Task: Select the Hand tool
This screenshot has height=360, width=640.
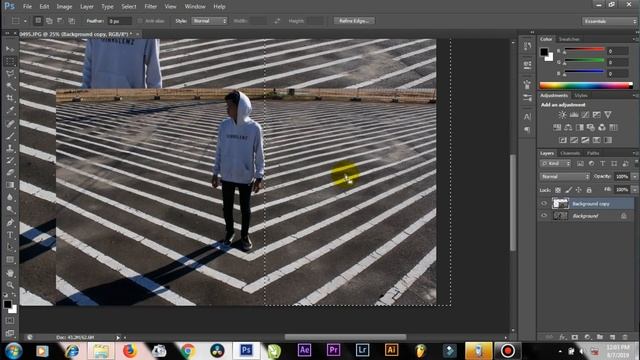Action: click(10, 273)
